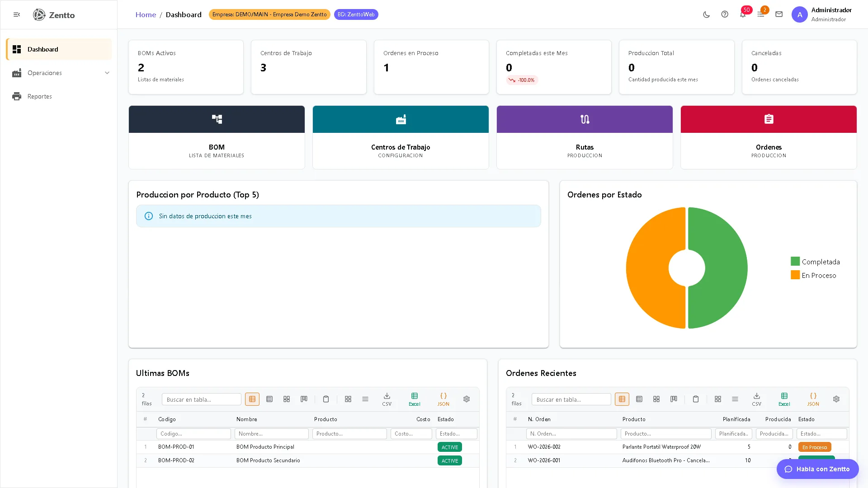Export Ordenes Recientes to Excel
The height and width of the screenshot is (488, 868).
(784, 399)
